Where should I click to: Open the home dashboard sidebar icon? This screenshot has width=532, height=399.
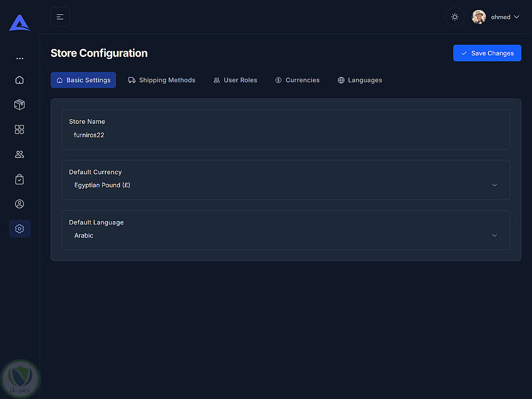pos(20,80)
